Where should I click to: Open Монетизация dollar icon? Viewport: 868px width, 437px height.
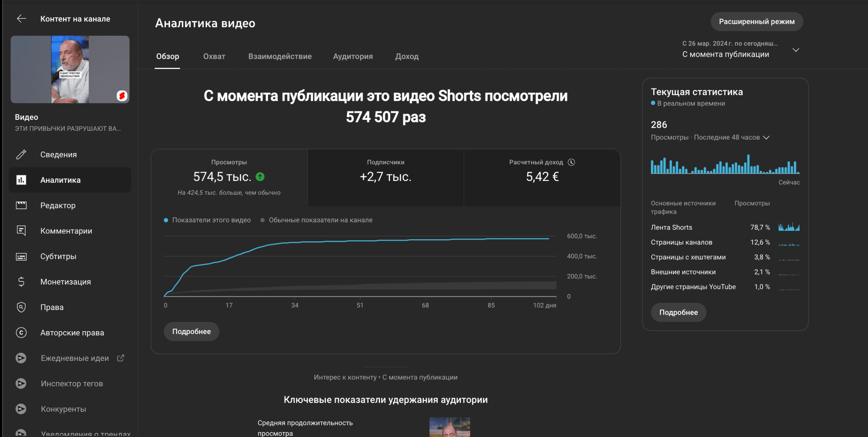coord(21,282)
